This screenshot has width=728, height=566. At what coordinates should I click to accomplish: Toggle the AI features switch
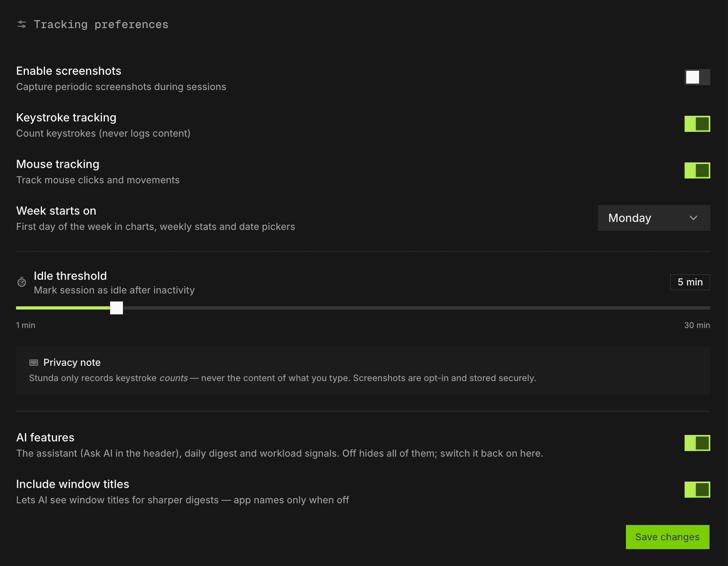pos(697,443)
